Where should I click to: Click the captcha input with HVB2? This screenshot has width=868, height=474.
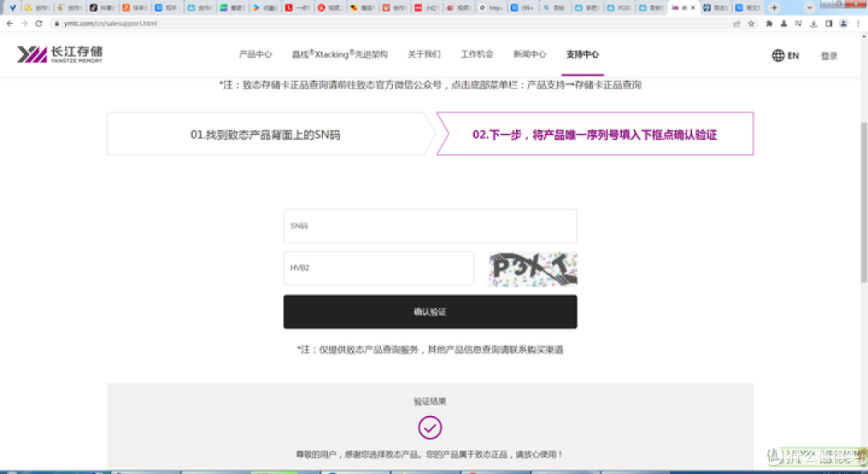(x=379, y=268)
